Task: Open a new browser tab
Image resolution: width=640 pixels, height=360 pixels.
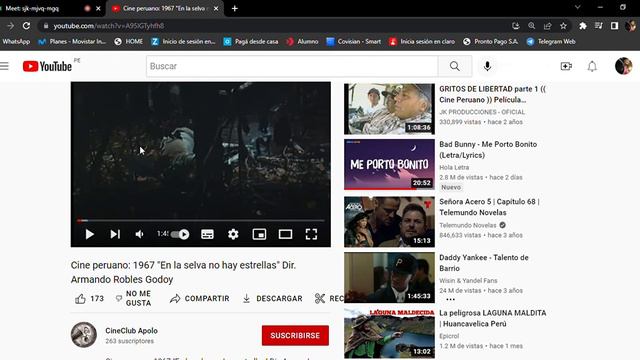Action: click(235, 8)
